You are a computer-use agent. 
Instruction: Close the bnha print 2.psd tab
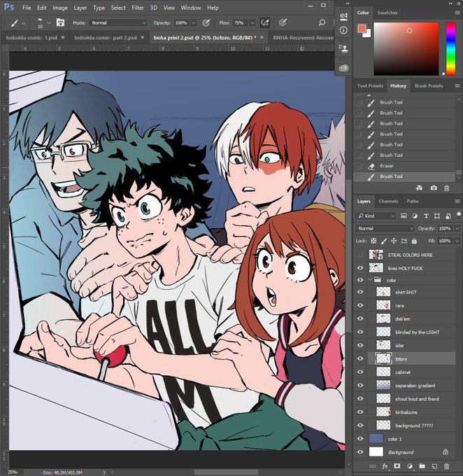click(262, 37)
